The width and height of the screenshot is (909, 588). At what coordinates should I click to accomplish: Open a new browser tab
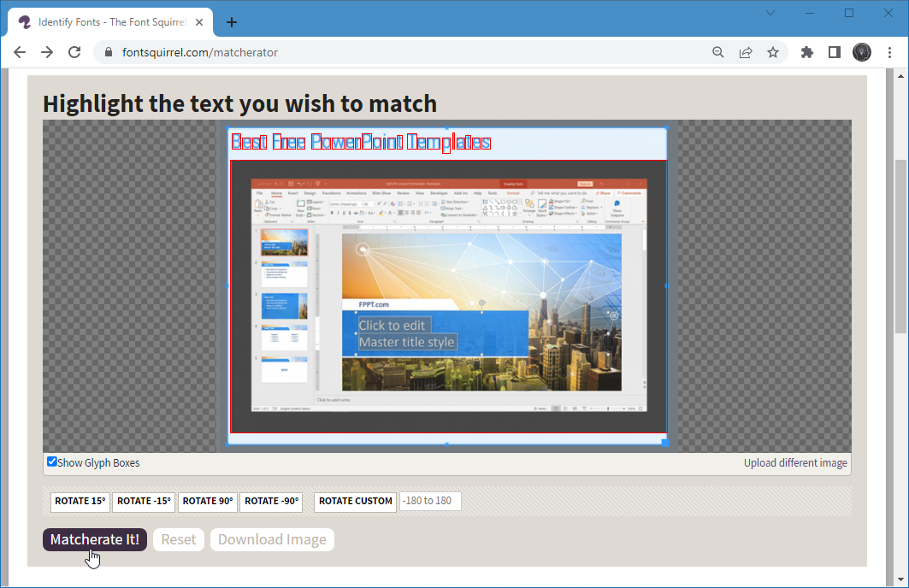231,22
